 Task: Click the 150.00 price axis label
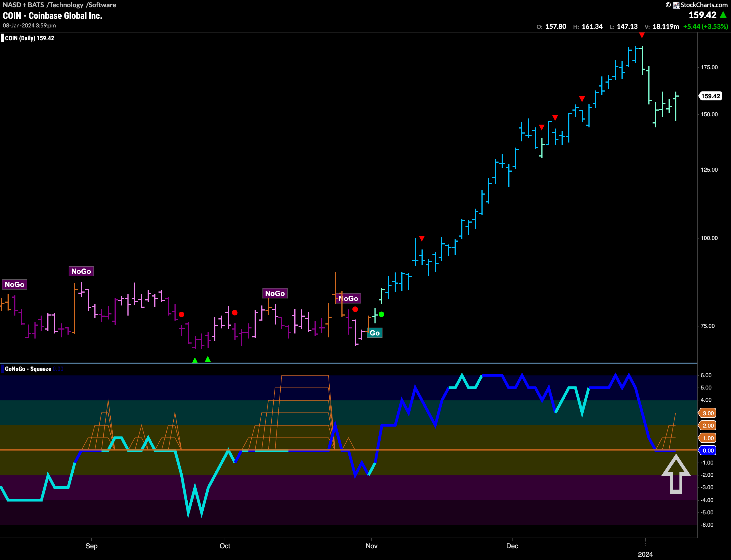(709, 114)
